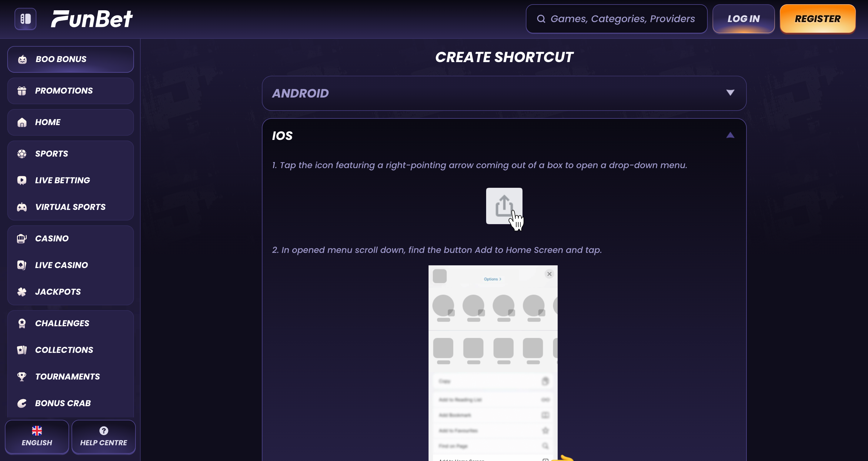868x461 pixels.
Task: Click the share sheet screenshot image
Action: 493,363
